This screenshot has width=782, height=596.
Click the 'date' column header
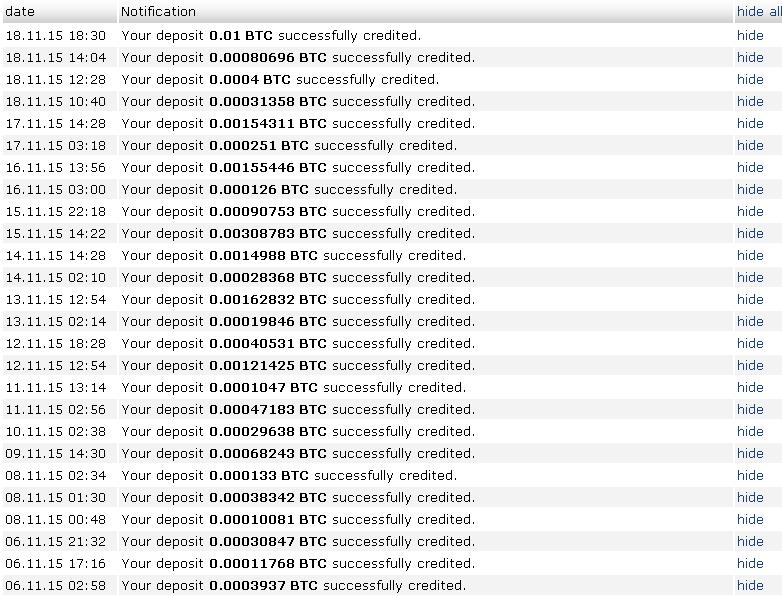(x=20, y=12)
